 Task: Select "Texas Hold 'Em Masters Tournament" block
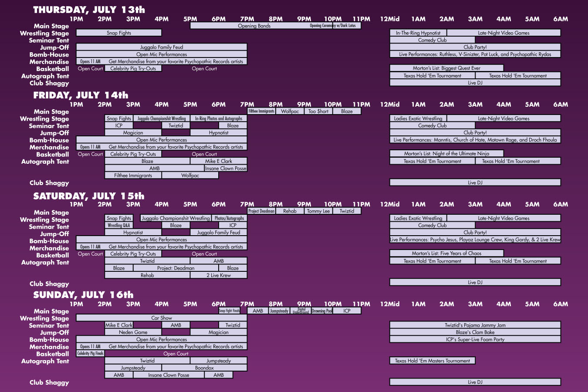(x=433, y=361)
